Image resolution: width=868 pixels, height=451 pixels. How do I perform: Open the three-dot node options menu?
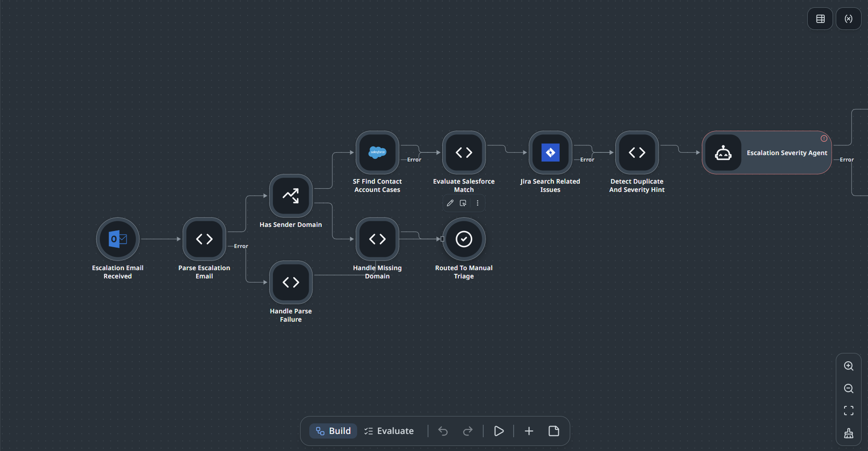pos(478,203)
